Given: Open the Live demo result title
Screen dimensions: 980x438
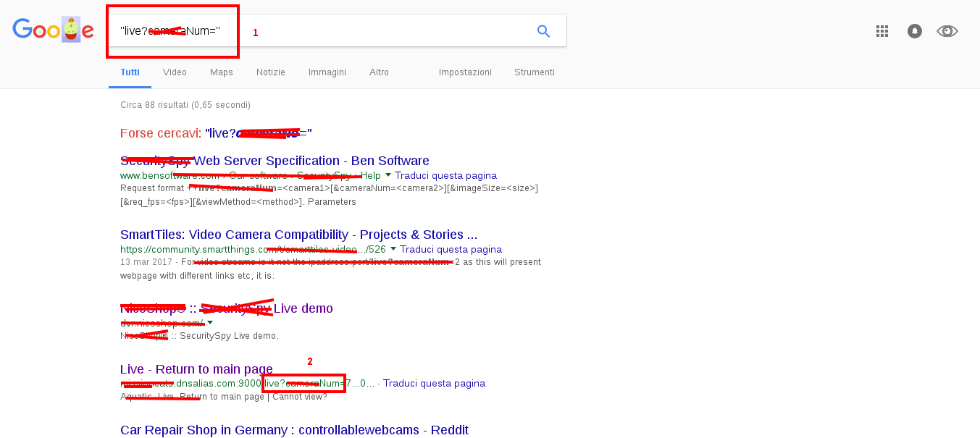Looking at the screenshot, I should click(x=227, y=308).
